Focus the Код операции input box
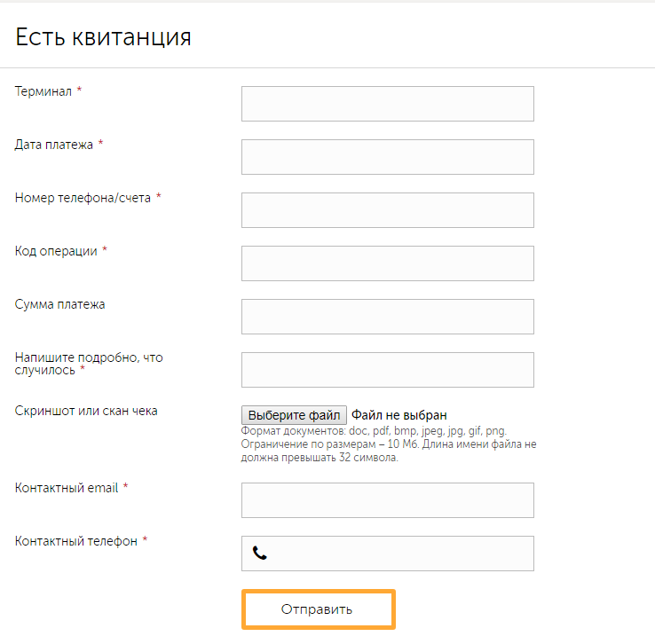 coord(387,263)
